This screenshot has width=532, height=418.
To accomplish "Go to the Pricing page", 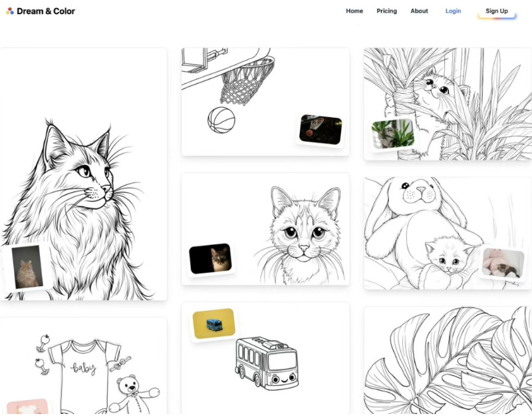I will 386,11.
